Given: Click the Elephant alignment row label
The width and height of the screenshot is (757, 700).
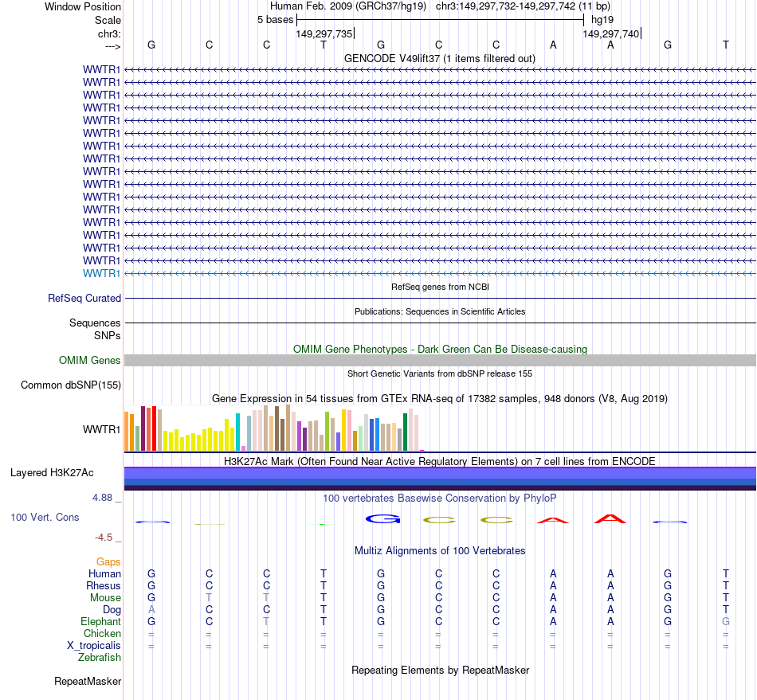Looking at the screenshot, I should (x=100, y=621).
